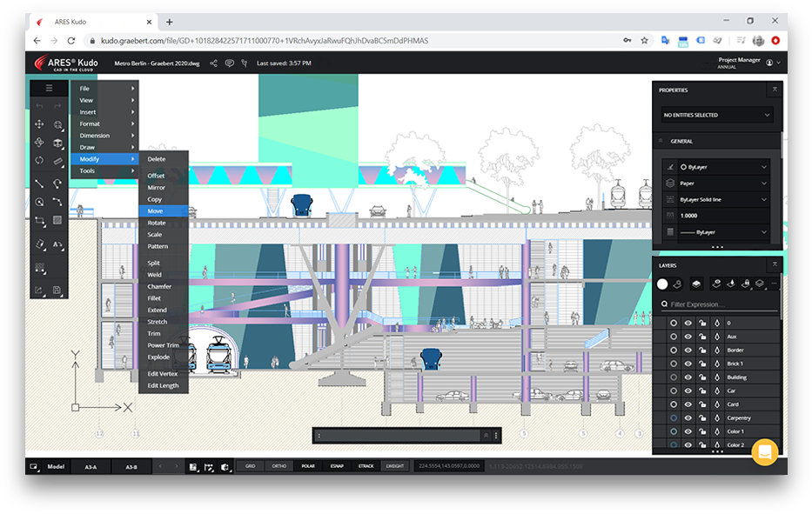Choose Rotate from the Modify submenu
This screenshot has width=812, height=514.
(x=157, y=223)
